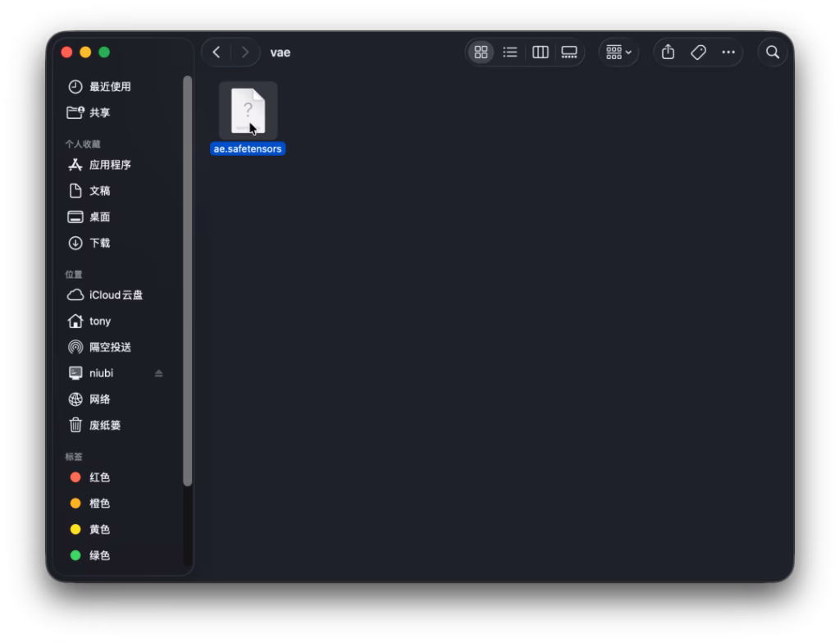Open the Group By dropdown

point(619,52)
